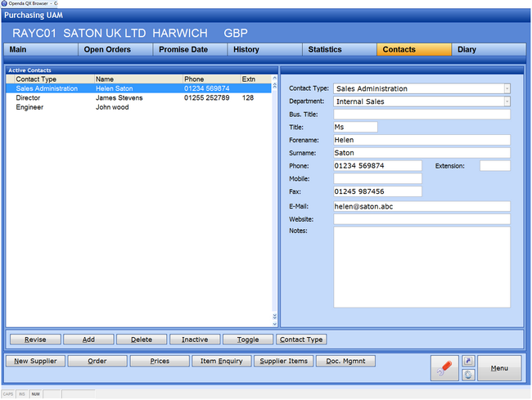Click the Name column header
The width and height of the screenshot is (532, 400).
coord(138,79)
